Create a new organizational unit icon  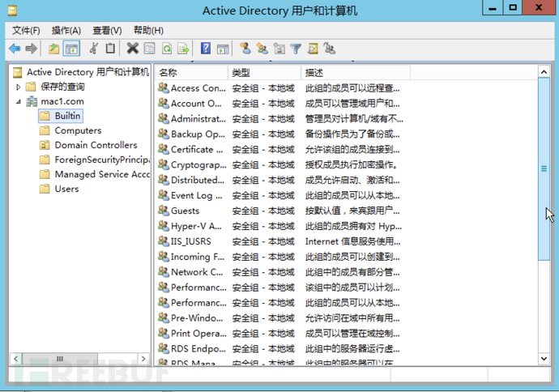pos(279,49)
